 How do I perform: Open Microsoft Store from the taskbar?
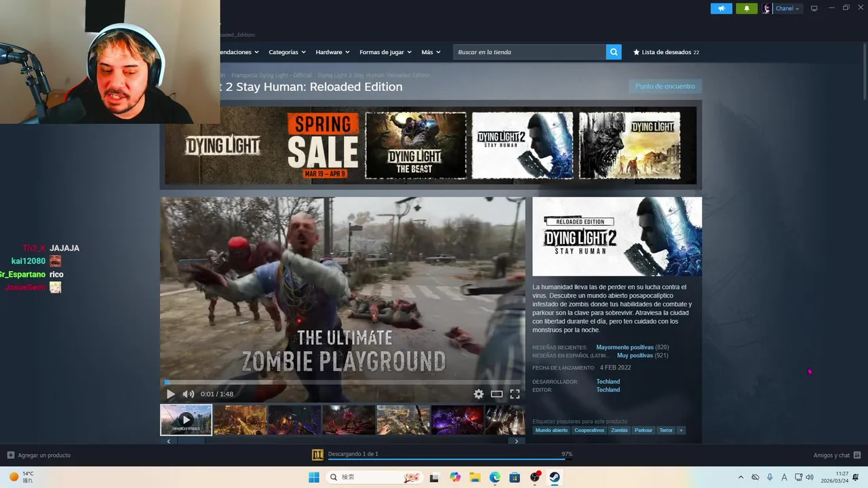pos(515,477)
